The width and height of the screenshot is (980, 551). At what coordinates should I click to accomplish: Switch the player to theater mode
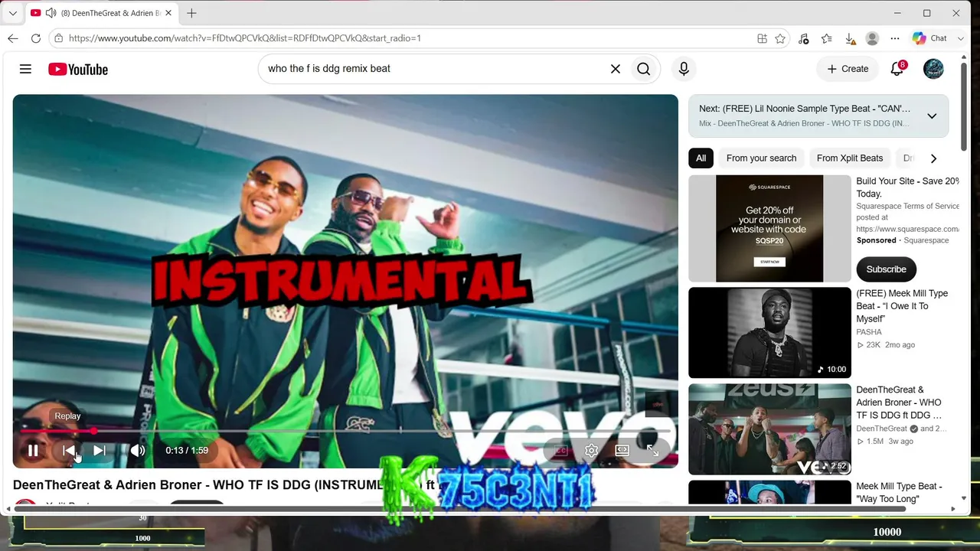click(x=622, y=451)
